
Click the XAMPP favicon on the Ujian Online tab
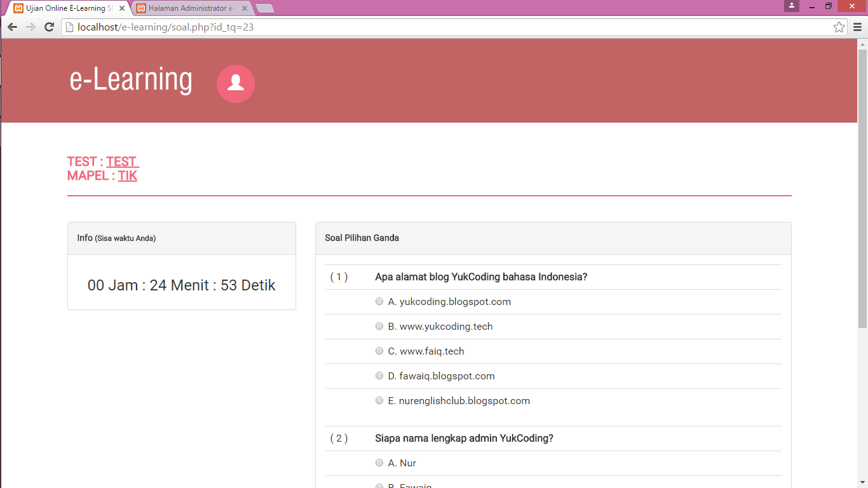[18, 8]
